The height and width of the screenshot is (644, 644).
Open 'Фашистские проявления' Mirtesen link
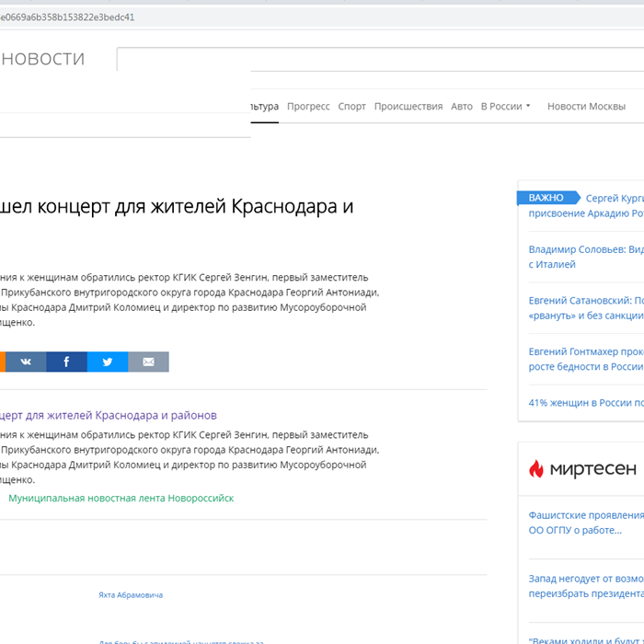tap(586, 523)
